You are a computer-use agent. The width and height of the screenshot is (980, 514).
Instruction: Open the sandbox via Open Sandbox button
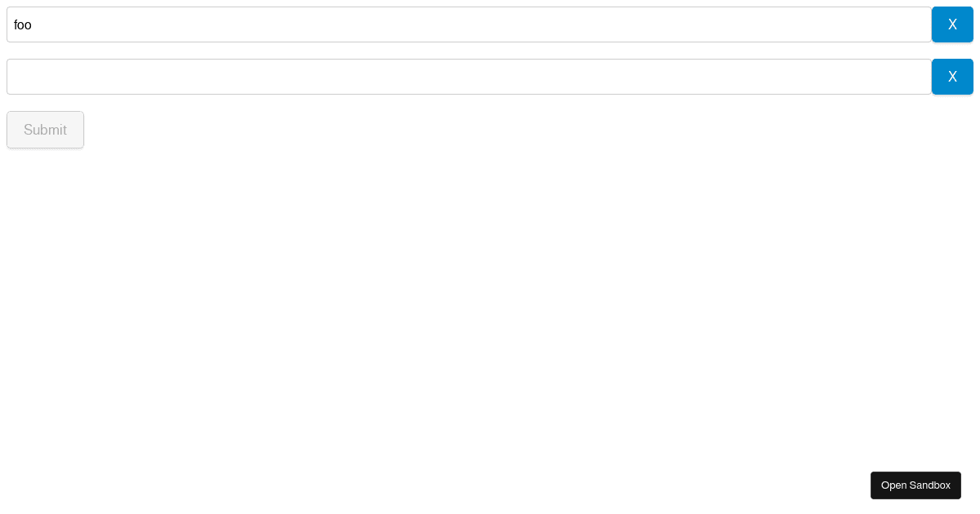coord(915,485)
